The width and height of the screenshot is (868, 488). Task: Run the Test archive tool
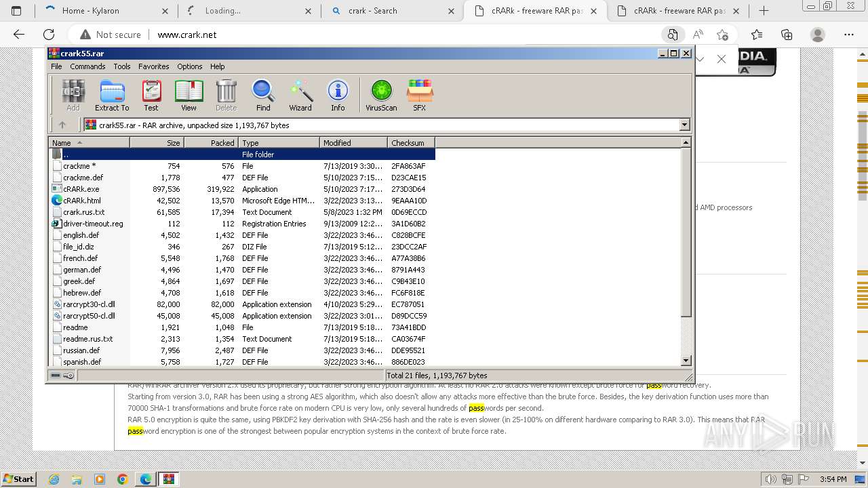coord(151,95)
